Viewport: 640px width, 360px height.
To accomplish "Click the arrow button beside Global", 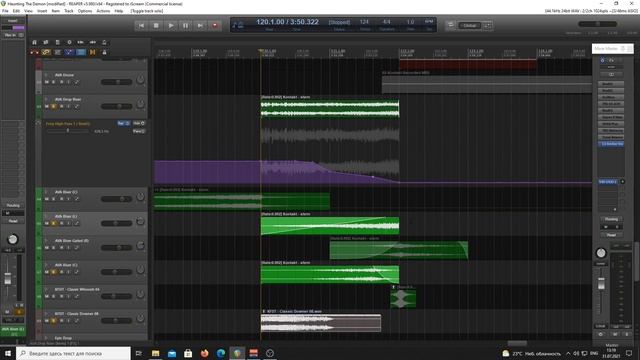I will tap(487, 25).
